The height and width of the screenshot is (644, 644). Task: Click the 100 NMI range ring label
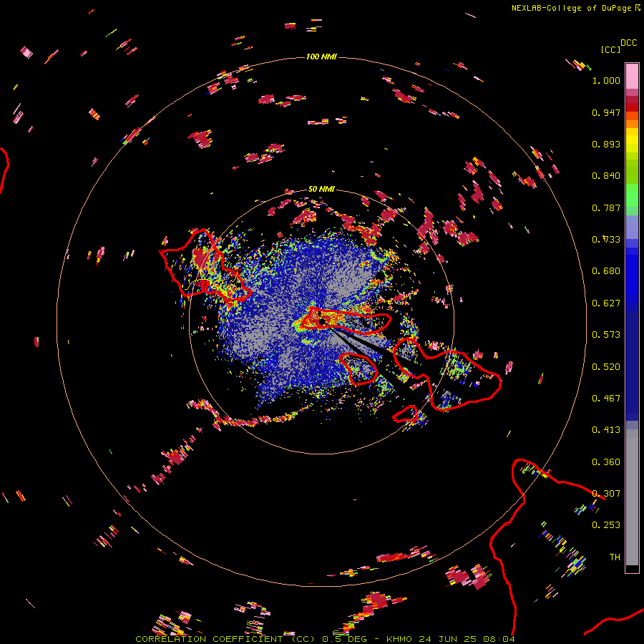tap(321, 57)
